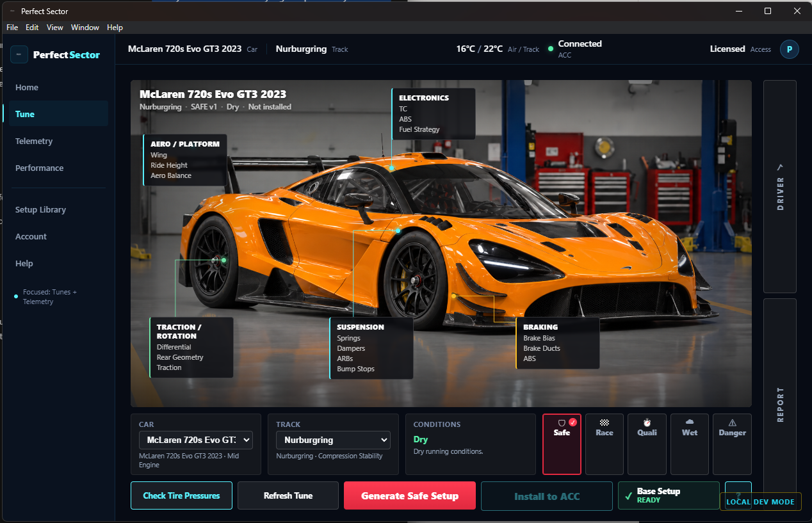Select the Wet setup mode
The height and width of the screenshot is (523, 812).
[x=690, y=444]
